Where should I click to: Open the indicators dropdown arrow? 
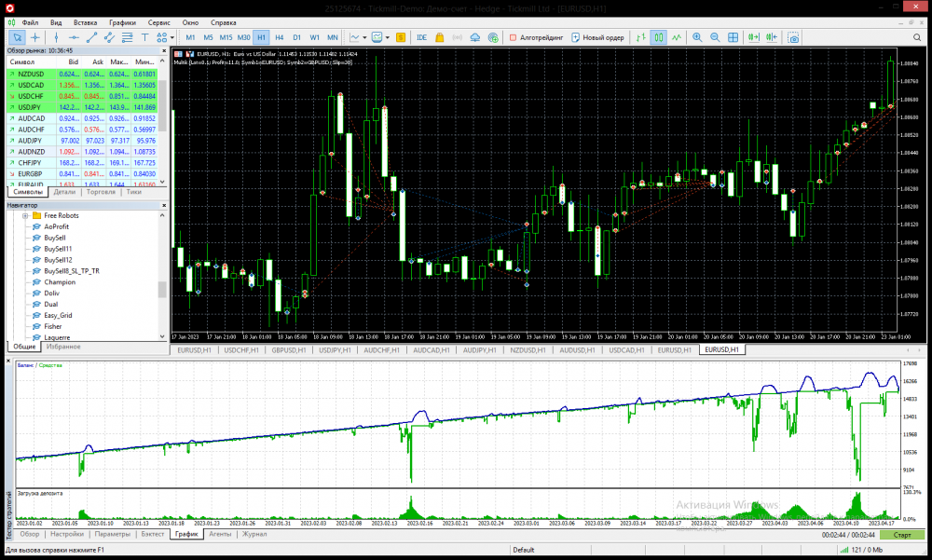[x=364, y=37]
